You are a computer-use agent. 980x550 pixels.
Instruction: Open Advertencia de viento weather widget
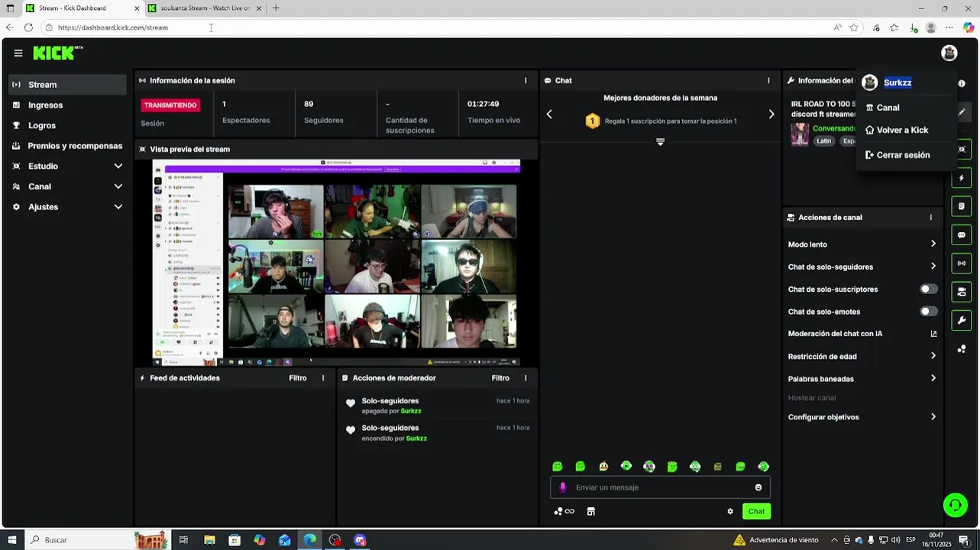(775, 540)
